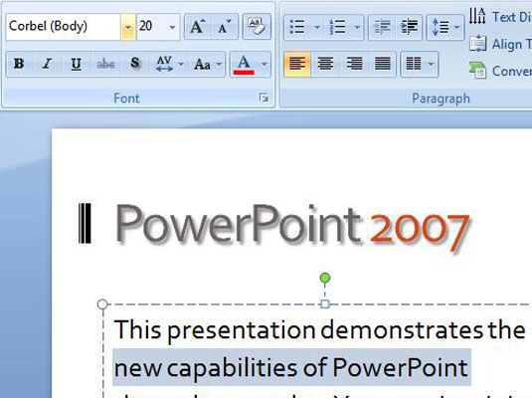Click the green rotation handle of the text box
Image resolution: width=532 pixels, height=398 pixels.
[x=325, y=279]
